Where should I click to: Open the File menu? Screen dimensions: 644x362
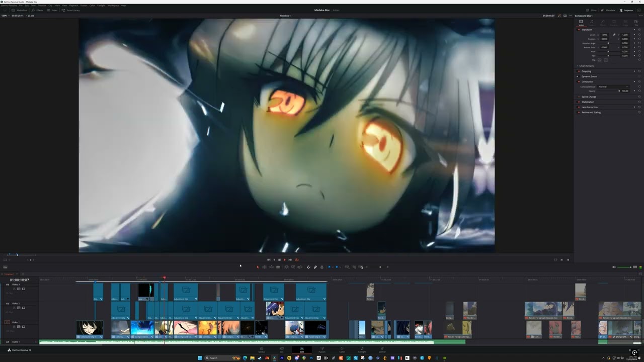(x=21, y=5)
